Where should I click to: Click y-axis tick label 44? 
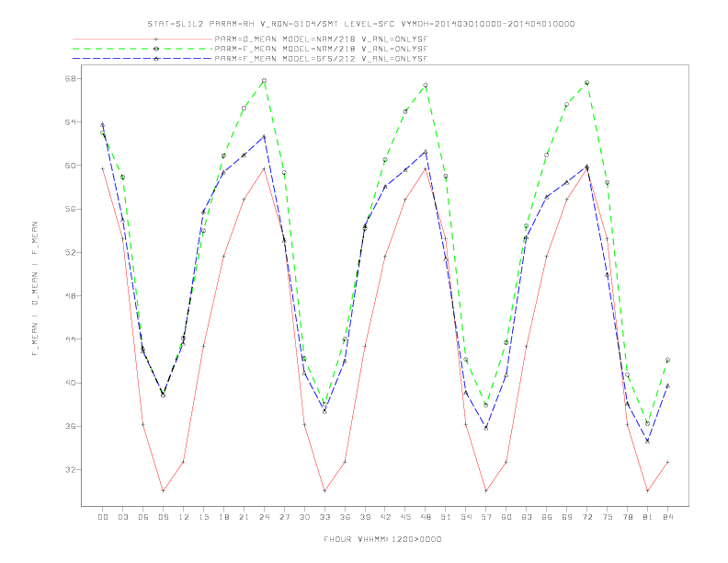[70, 339]
